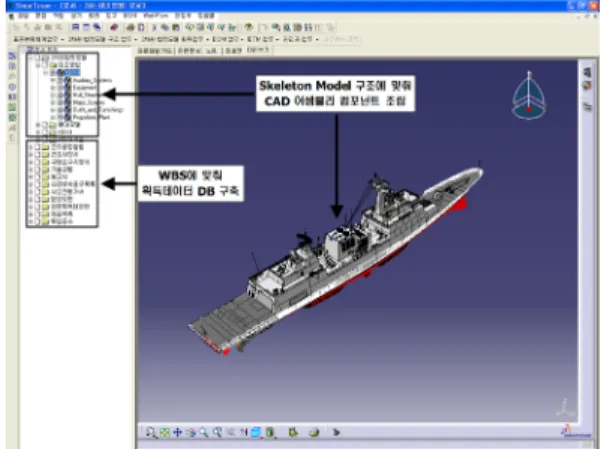Click the Zoom Out magnifier icon

(217, 432)
